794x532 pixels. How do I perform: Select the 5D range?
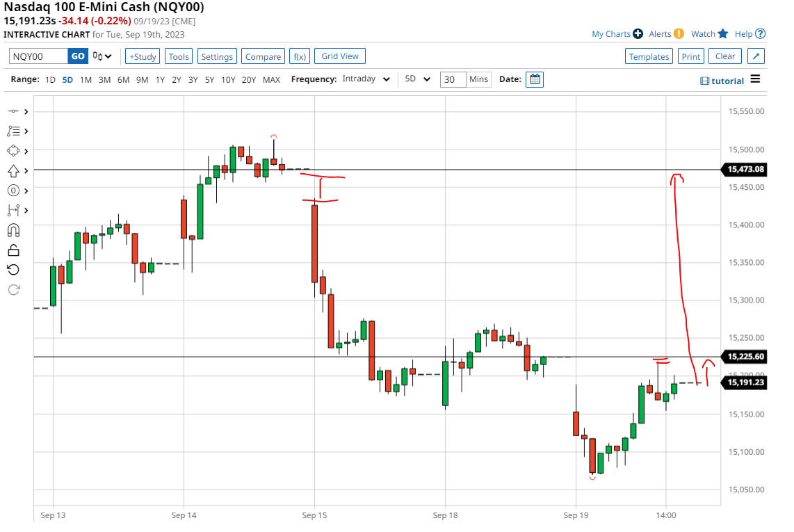pos(67,79)
